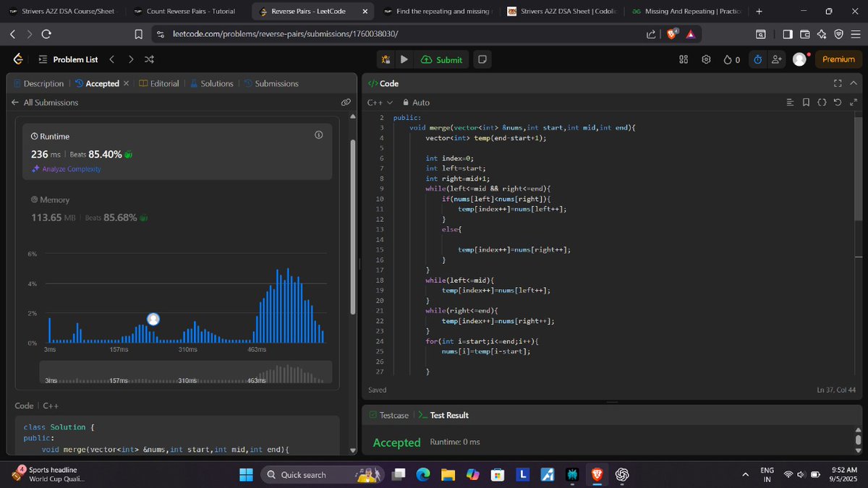Open the Brave sidebar panel icon

787,34
